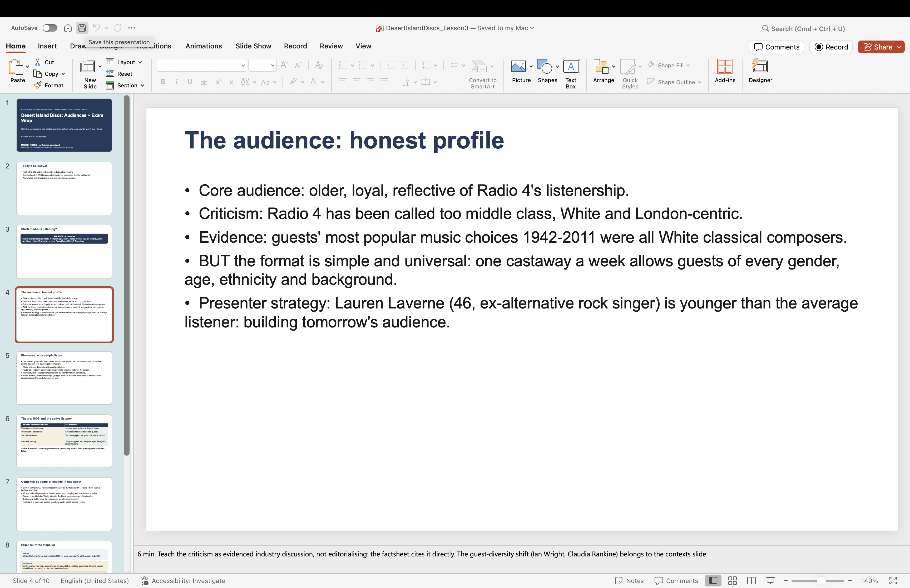Viewport: 910px width, 588px height.
Task: Redo the last action
Action: pos(118,28)
